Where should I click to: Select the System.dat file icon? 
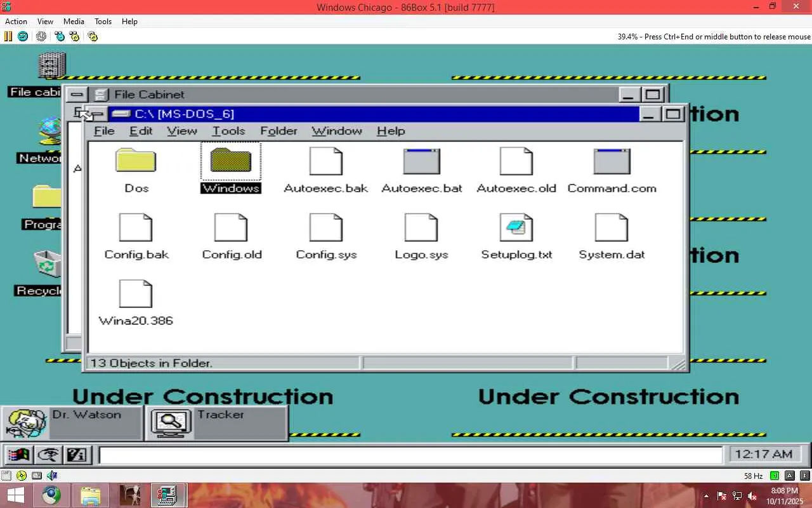pyautogui.click(x=612, y=227)
